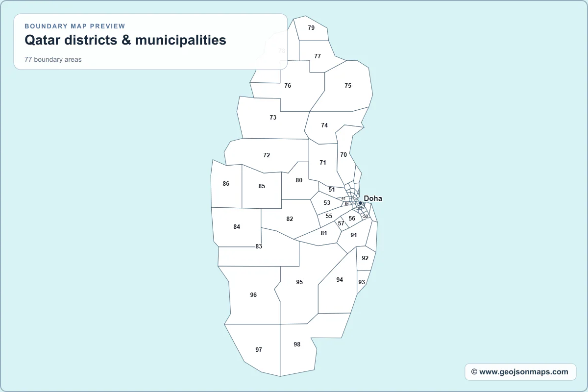Click the 'BOUNDARY MAP PREVIEW' heading
Screen dimensions: 588x392
(75, 26)
